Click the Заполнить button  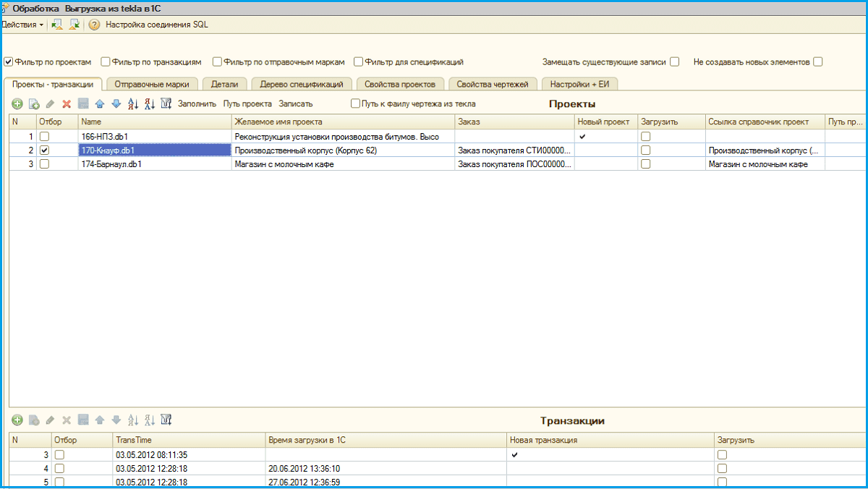click(197, 104)
